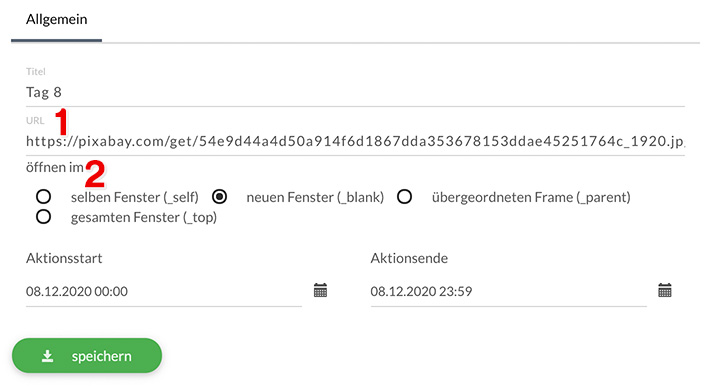Click the download icon on speichern button
The height and width of the screenshot is (390, 716).
pos(47,356)
